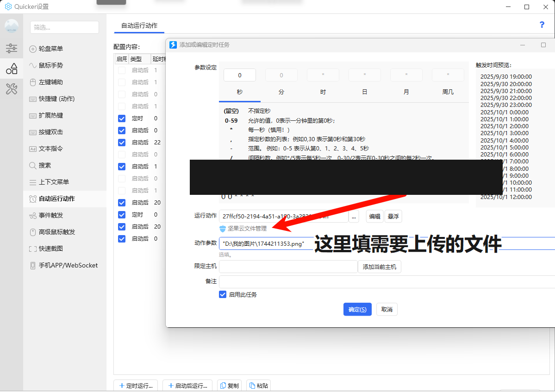This screenshot has height=392, width=555.
Task: Click 添加当前主机 button
Action: pos(380,267)
